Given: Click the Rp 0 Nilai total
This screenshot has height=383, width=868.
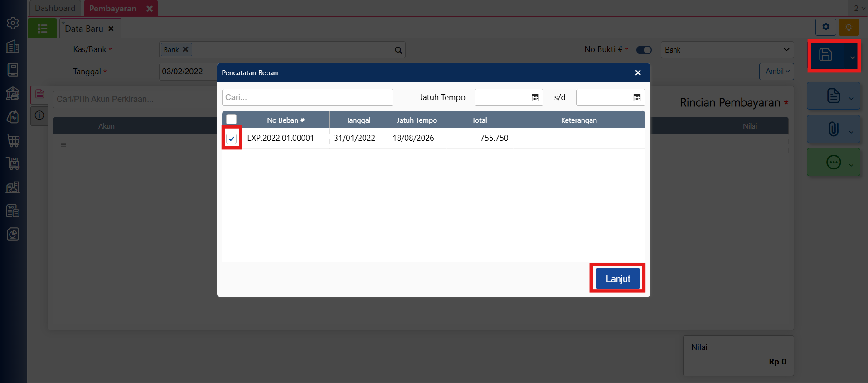Looking at the screenshot, I should [777, 362].
